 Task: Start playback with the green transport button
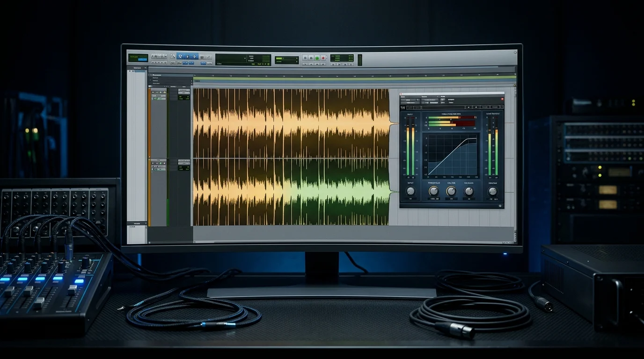tap(317, 58)
